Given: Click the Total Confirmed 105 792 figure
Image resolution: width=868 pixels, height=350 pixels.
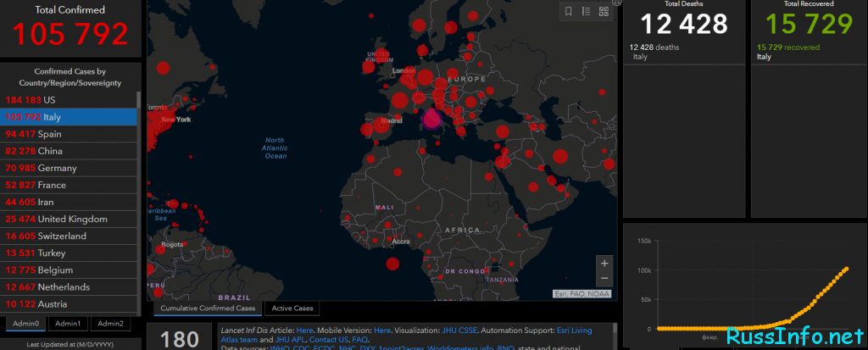Looking at the screenshot, I should 70,33.
